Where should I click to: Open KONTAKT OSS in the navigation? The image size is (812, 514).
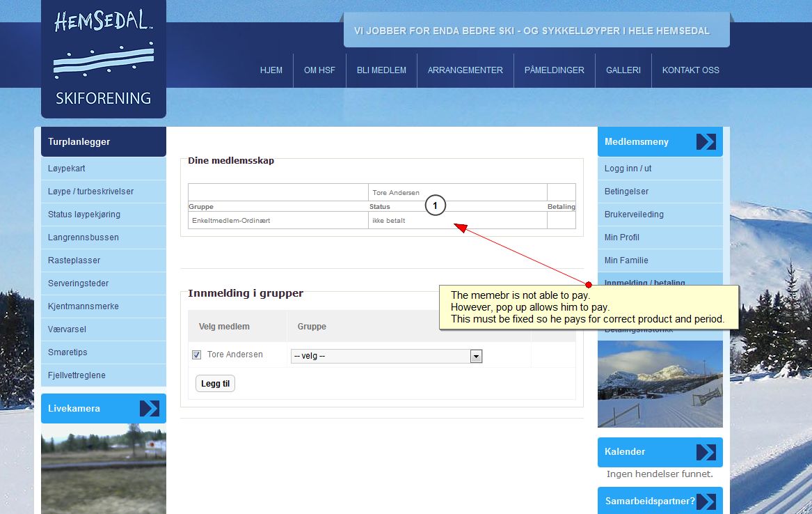pyautogui.click(x=690, y=70)
